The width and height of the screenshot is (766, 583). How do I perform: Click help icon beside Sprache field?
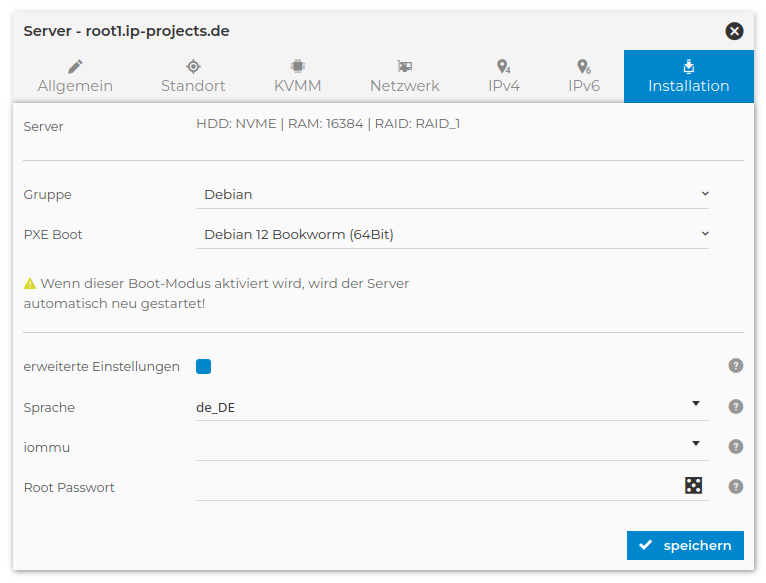pos(736,407)
